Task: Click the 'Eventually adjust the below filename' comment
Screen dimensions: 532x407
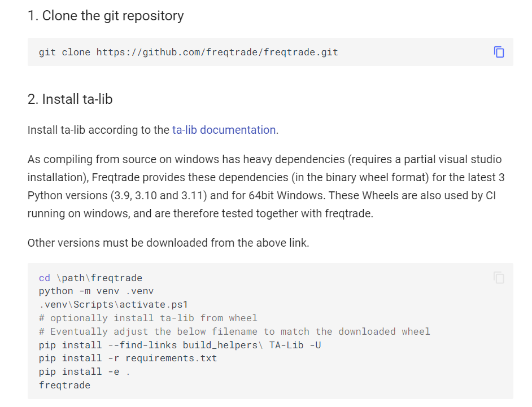Action: click(x=234, y=331)
